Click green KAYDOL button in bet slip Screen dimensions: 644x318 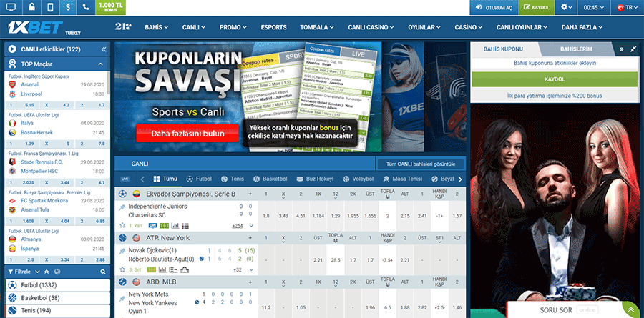pyautogui.click(x=554, y=79)
